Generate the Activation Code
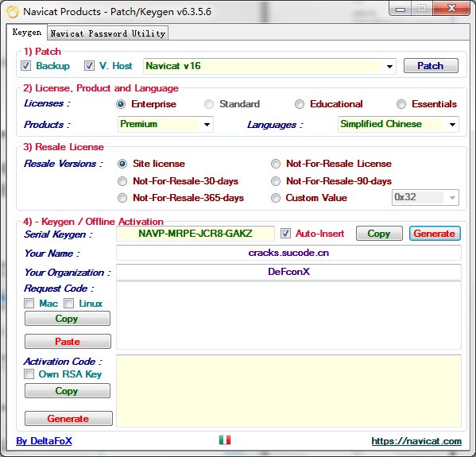Viewport: 476px width, 457px height. coord(68,419)
